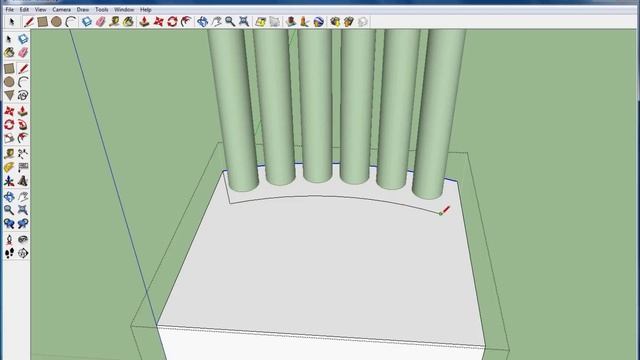
Task: Open the Help menu
Action: tap(146, 9)
